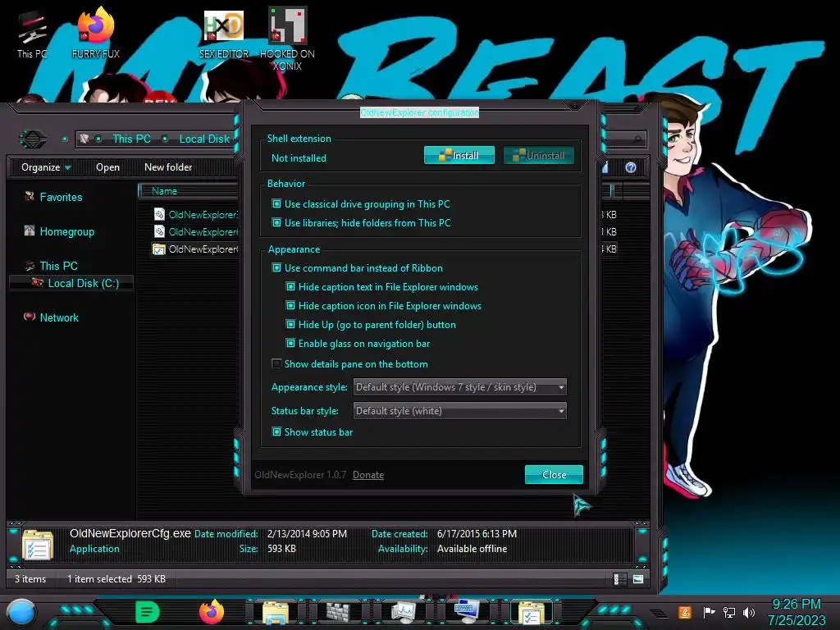Viewport: 840px width, 630px height.
Task: Open File Explorer from the taskbar
Action: pyautogui.click(x=276, y=613)
